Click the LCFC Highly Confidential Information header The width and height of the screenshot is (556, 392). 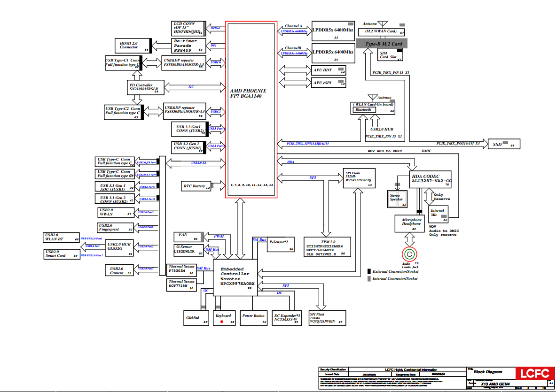pos(411,369)
